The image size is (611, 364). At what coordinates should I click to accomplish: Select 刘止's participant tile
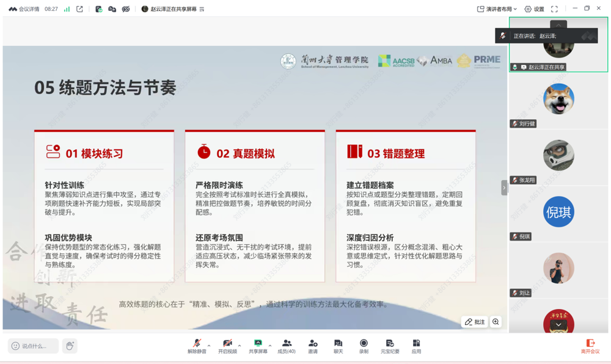click(x=558, y=269)
